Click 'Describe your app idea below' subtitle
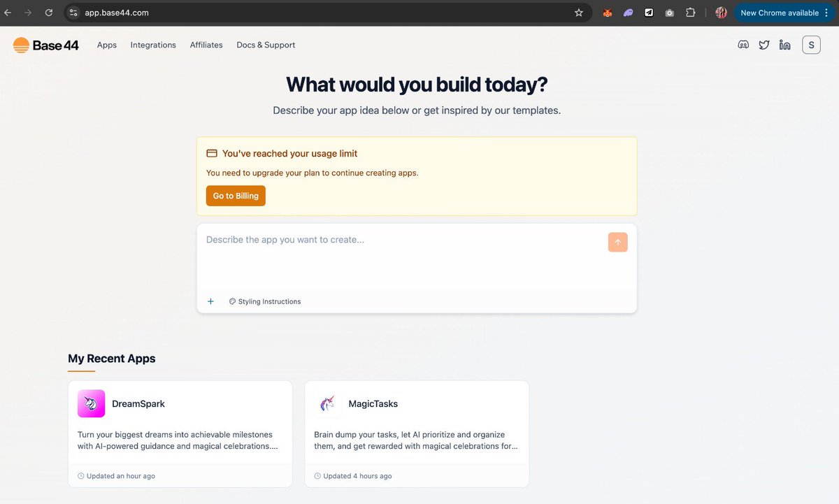 coord(417,110)
